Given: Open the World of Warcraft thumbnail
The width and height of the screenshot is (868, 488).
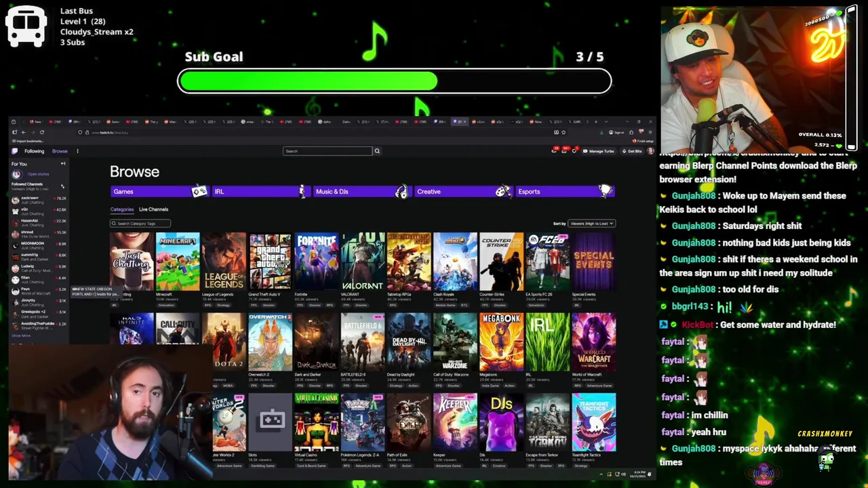Looking at the screenshot, I should (593, 342).
